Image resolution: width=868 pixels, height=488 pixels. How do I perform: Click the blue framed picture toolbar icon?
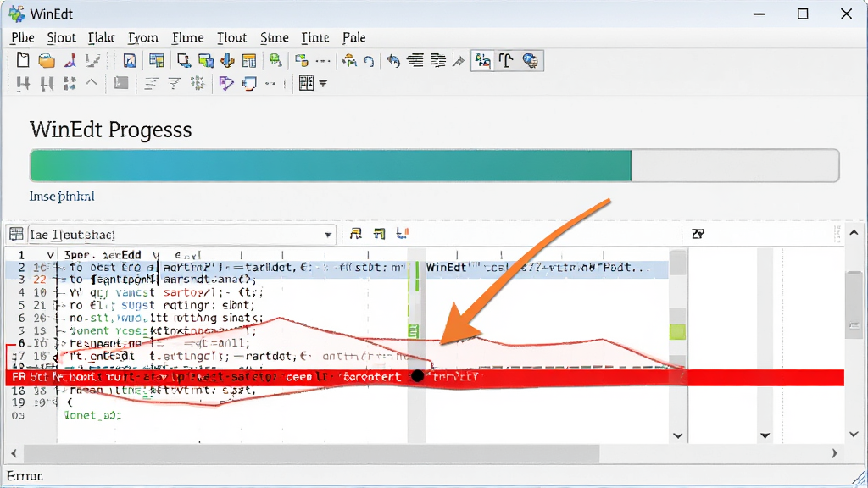(x=130, y=60)
